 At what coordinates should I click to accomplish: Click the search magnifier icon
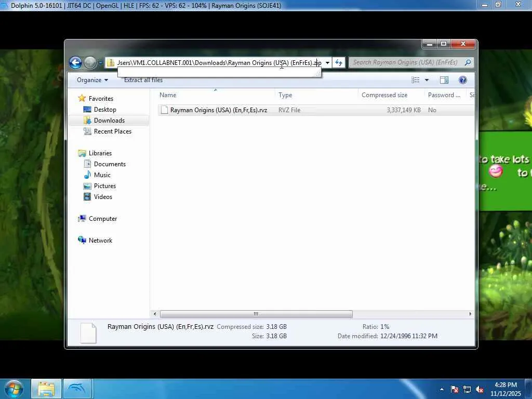pyautogui.click(x=468, y=62)
